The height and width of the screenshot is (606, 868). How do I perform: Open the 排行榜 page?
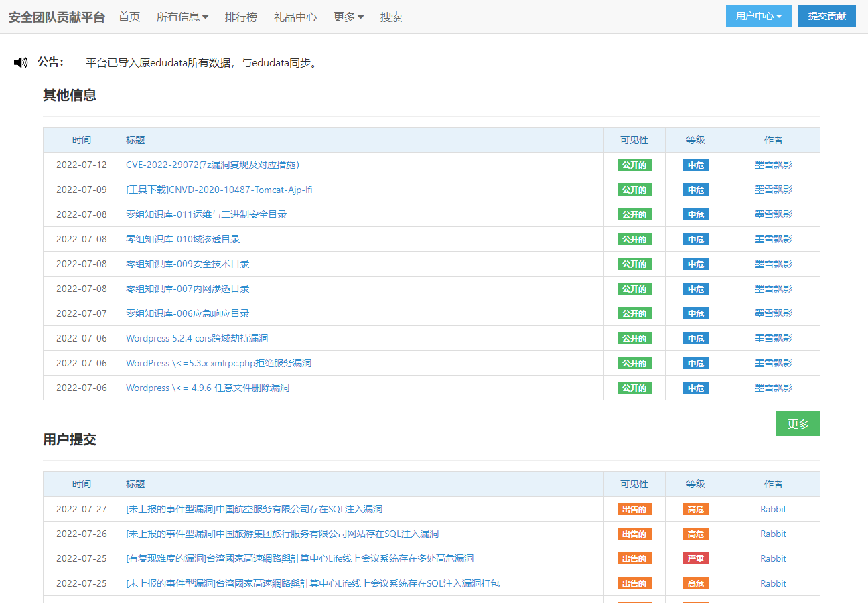click(x=241, y=17)
